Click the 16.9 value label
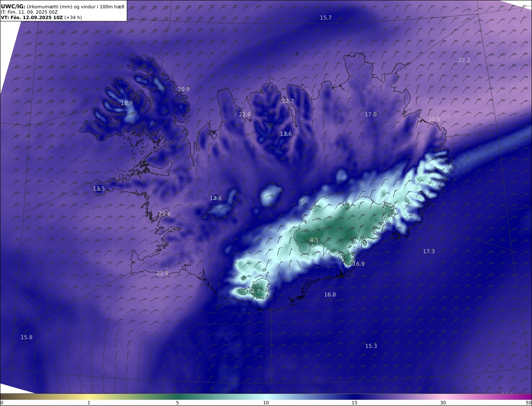The height and width of the screenshot is (406, 532). click(358, 264)
